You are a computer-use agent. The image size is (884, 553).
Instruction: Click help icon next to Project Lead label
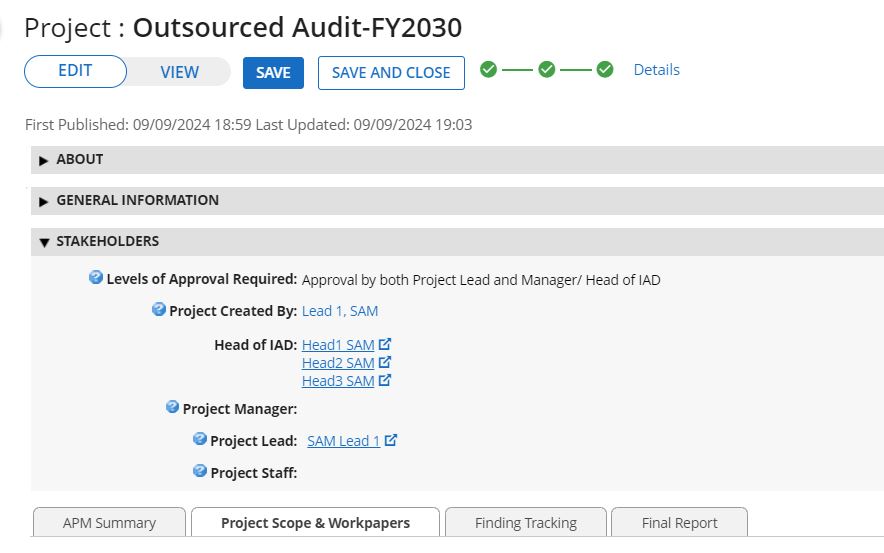tap(200, 439)
